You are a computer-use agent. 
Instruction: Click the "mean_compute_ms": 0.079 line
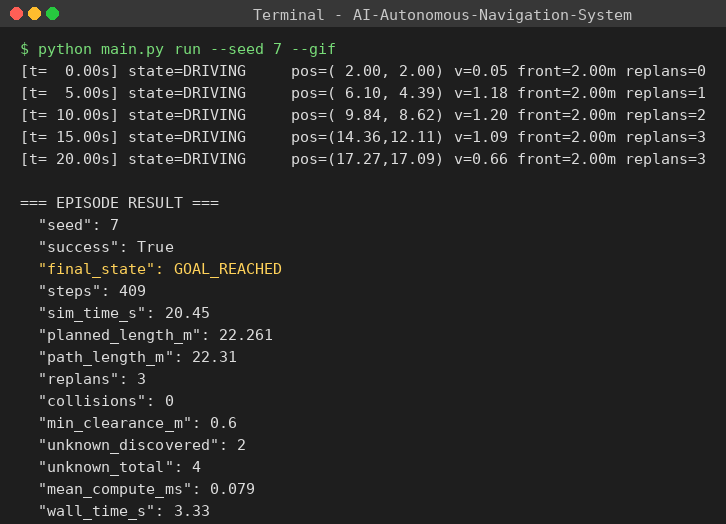tap(147, 489)
